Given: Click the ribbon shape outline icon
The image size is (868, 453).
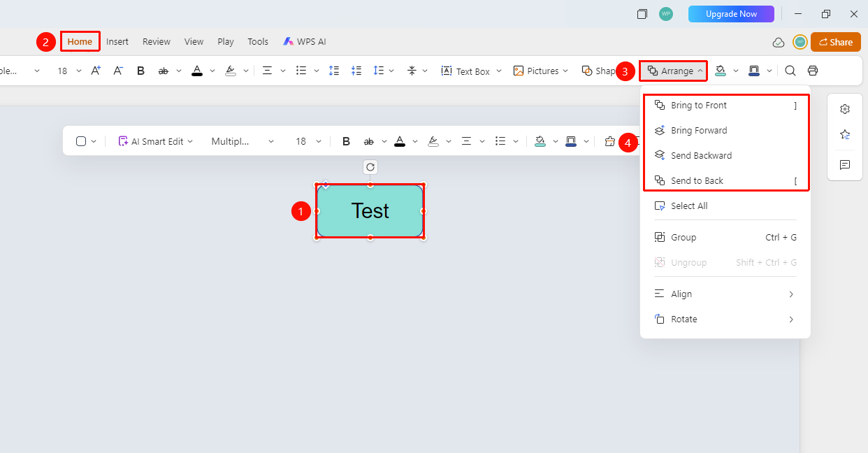Looking at the screenshot, I should tap(754, 71).
